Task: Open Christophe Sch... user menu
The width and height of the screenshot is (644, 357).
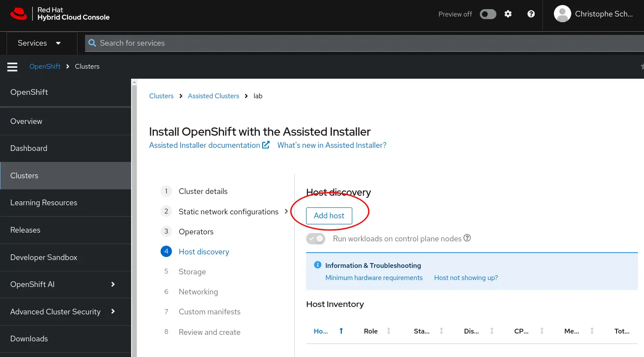Action: pyautogui.click(x=593, y=14)
